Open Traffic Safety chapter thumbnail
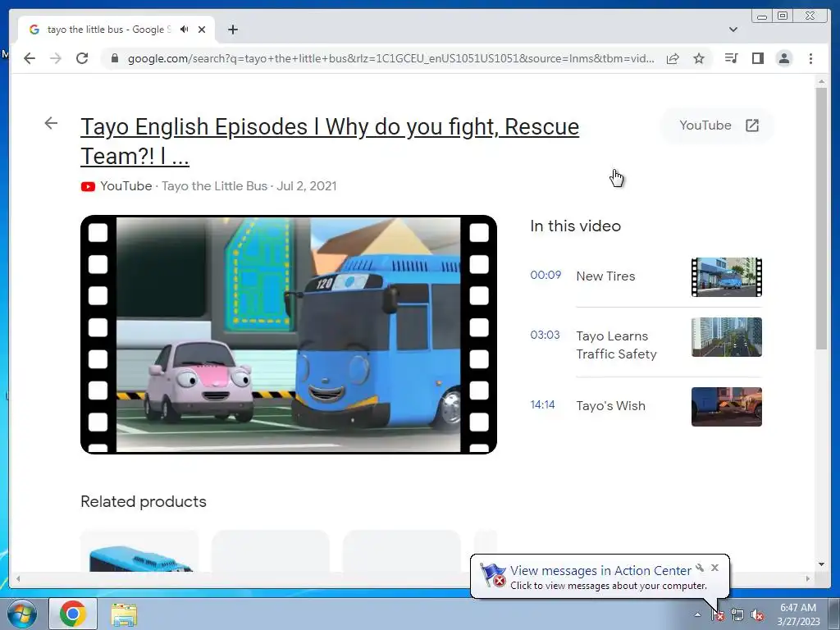 click(x=727, y=337)
